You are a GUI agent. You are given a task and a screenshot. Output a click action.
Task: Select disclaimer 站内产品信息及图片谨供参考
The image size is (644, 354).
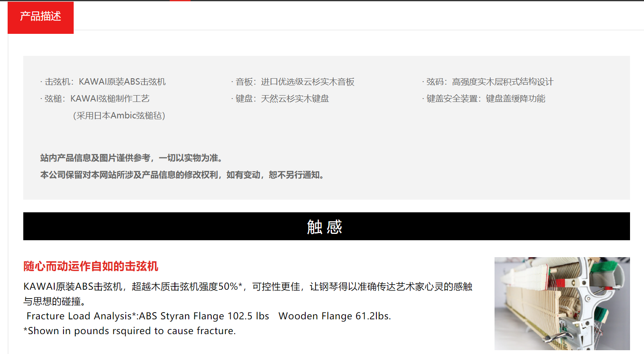(131, 158)
